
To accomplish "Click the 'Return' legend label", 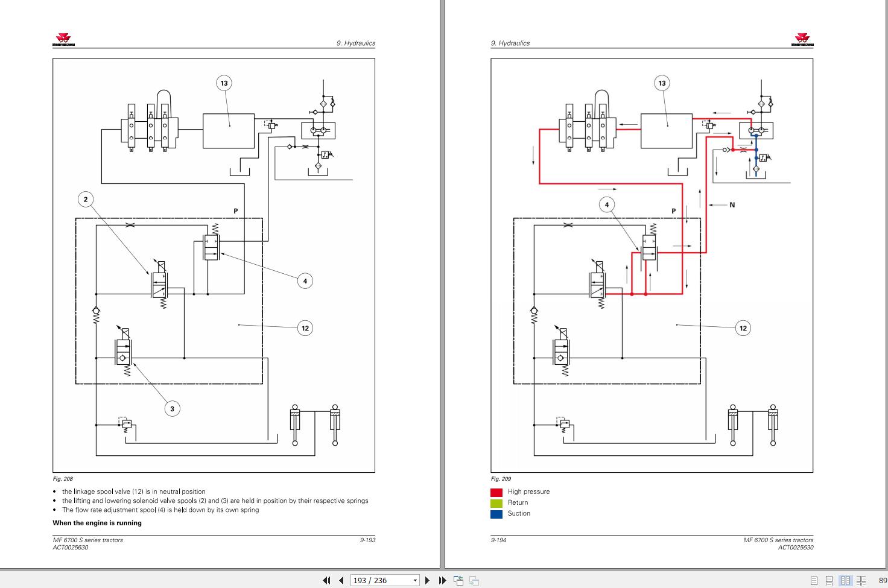I will coord(518,502).
